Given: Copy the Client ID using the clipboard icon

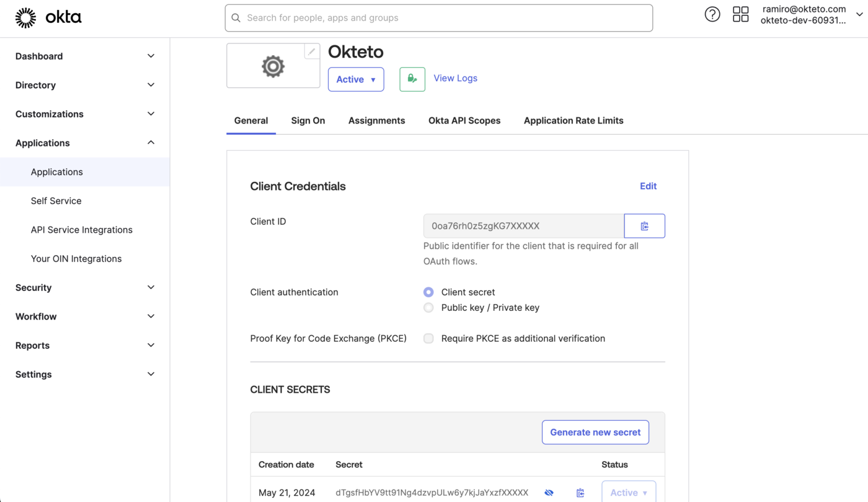Looking at the screenshot, I should (644, 225).
